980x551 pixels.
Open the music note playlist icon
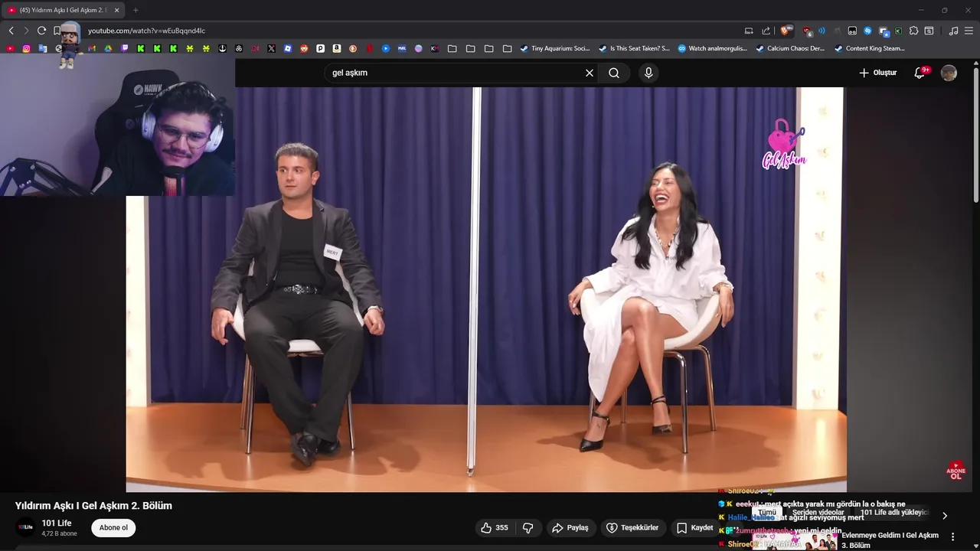pyautogui.click(x=953, y=31)
